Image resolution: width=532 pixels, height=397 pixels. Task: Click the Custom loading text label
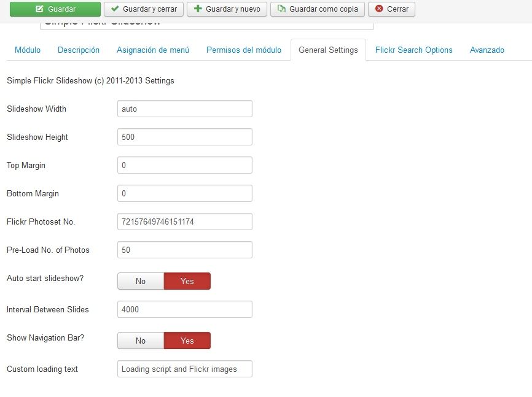[42, 369]
